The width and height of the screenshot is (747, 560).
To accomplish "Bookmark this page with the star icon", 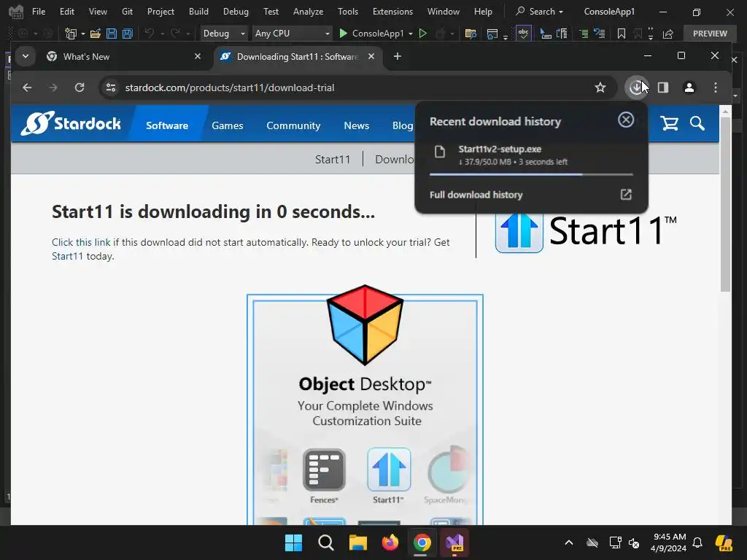I will coord(600,87).
